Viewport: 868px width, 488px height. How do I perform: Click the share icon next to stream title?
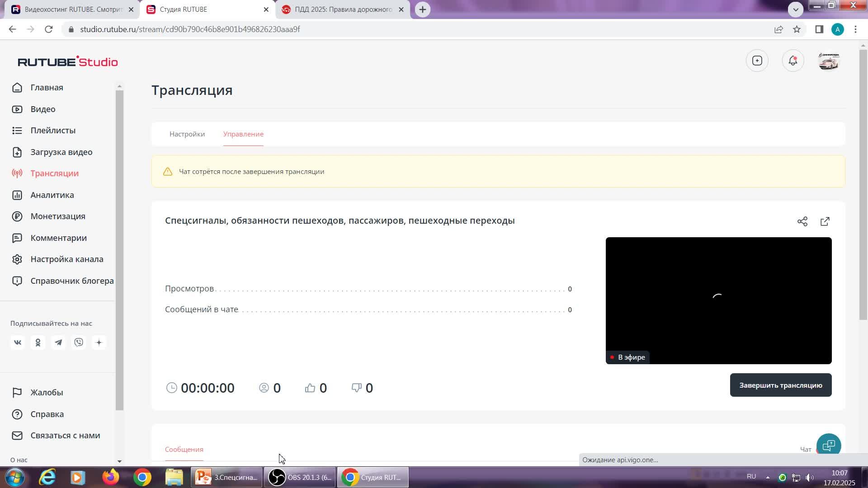[802, 221]
